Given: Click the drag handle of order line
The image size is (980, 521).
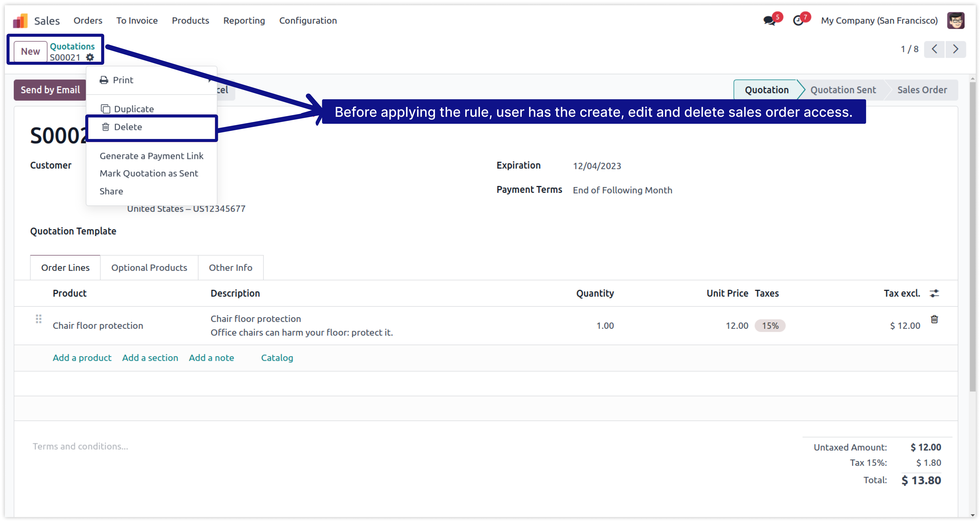Looking at the screenshot, I should click(38, 319).
